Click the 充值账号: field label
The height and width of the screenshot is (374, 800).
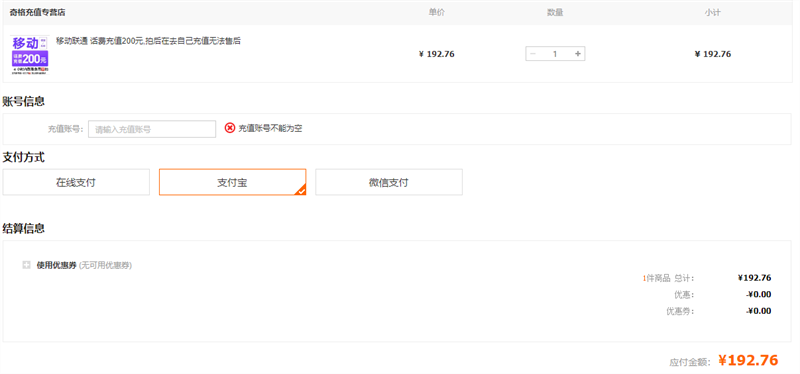[x=66, y=129]
